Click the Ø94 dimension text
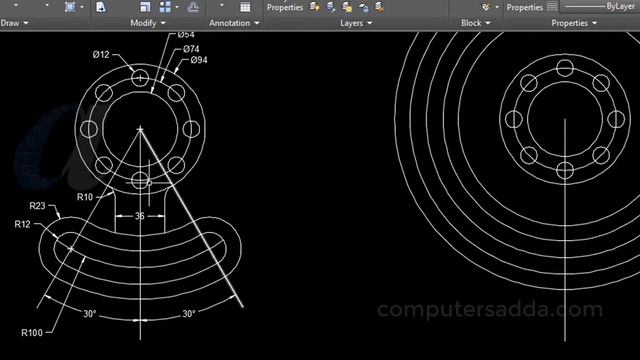640x360 pixels. tap(199, 60)
